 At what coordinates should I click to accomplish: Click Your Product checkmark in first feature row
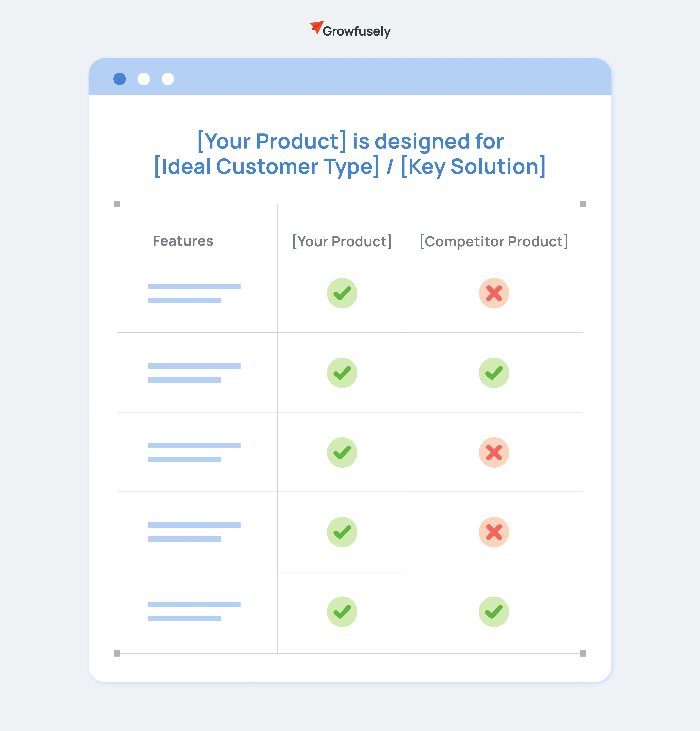[342, 293]
